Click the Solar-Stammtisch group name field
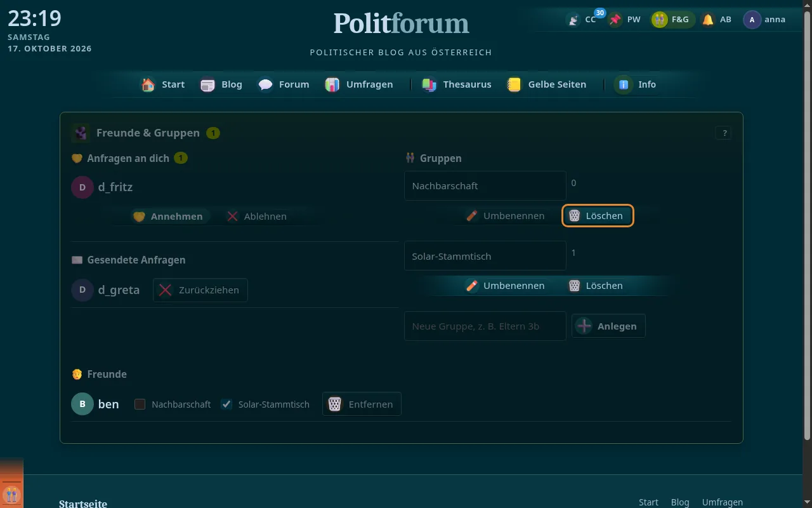The height and width of the screenshot is (508, 812). pos(485,256)
